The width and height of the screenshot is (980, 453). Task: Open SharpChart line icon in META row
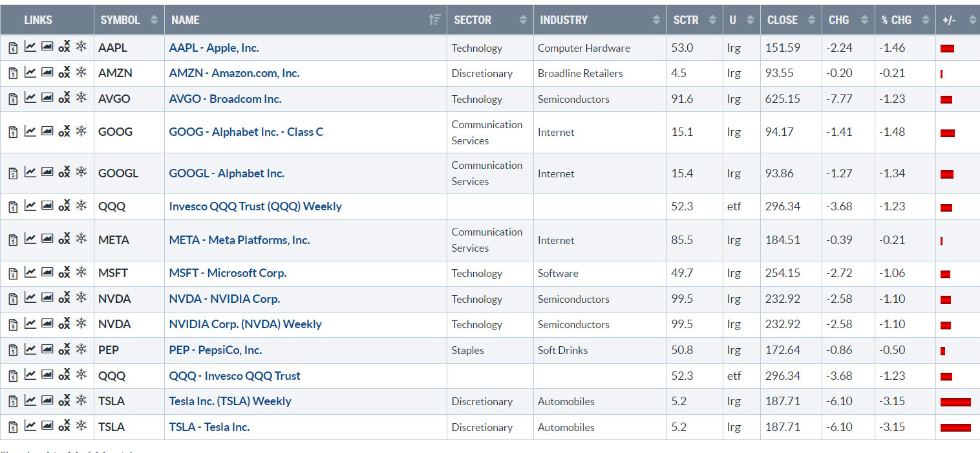30,239
